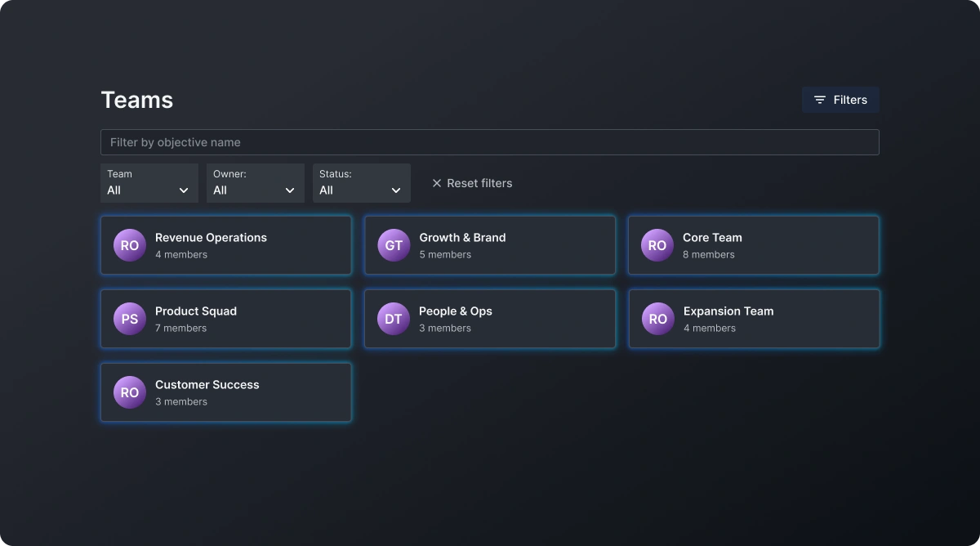Click Reset filters
The image size is (980, 546).
(x=479, y=183)
